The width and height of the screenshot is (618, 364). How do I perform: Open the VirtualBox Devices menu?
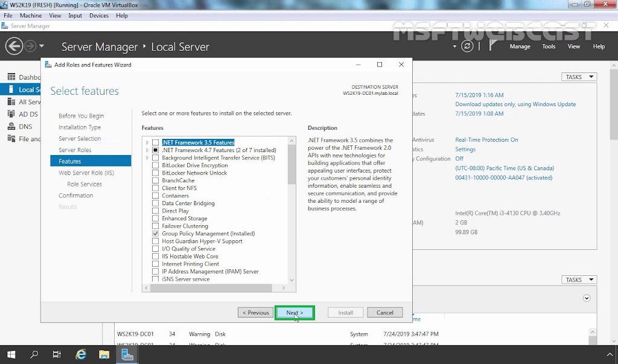click(x=99, y=15)
